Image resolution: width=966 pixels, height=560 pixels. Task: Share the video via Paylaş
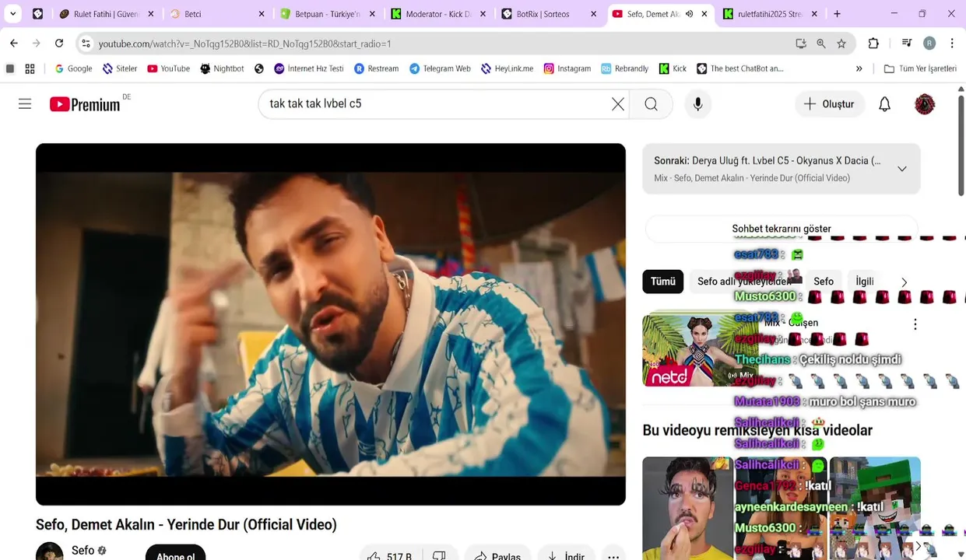point(497,556)
